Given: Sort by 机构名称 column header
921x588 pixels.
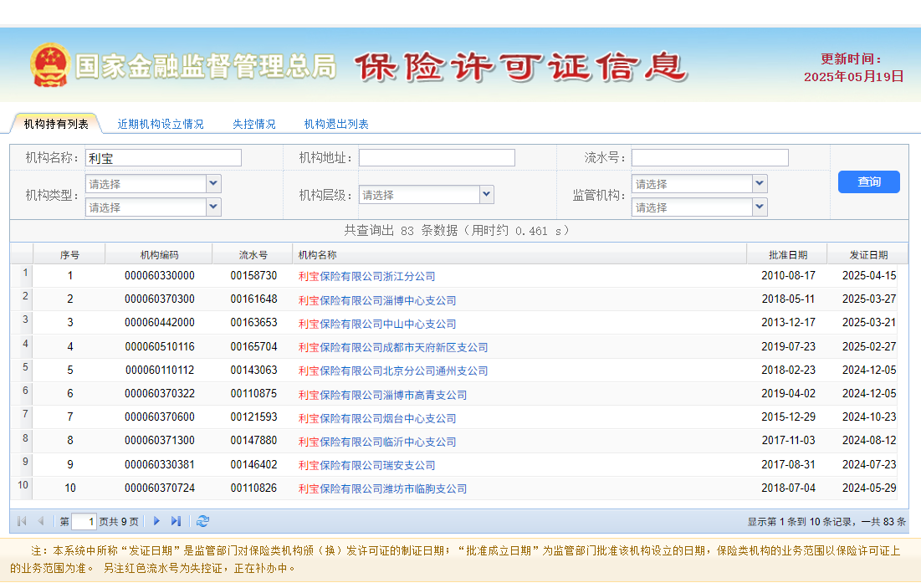Looking at the screenshot, I should pyautogui.click(x=519, y=255).
